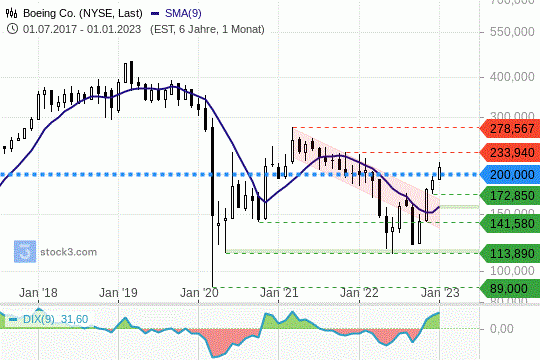The width and height of the screenshot is (540, 360).
Task: Click the green 141,580 support price tag
Action: coord(510,224)
